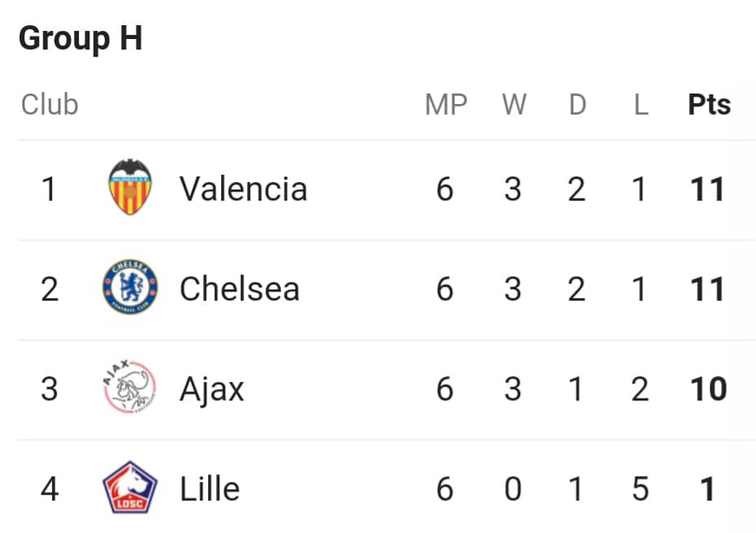This screenshot has width=756, height=533.
Task: Click Ajax's 10 points value
Action: click(x=708, y=389)
